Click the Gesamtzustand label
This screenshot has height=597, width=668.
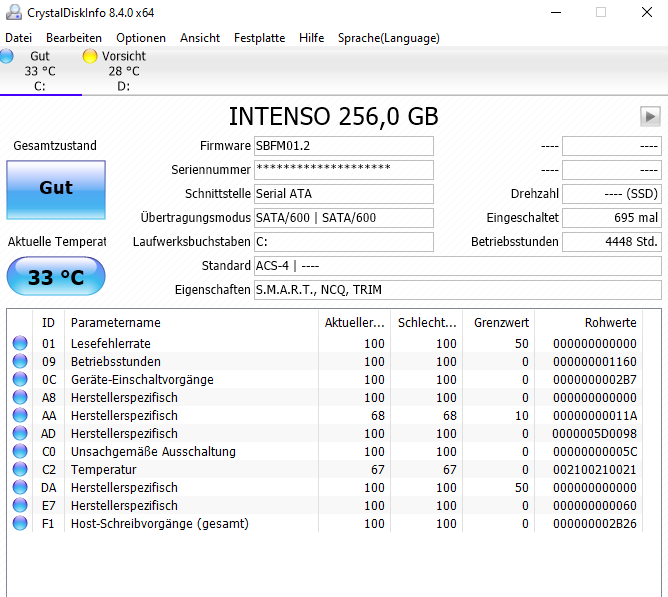[x=55, y=146]
